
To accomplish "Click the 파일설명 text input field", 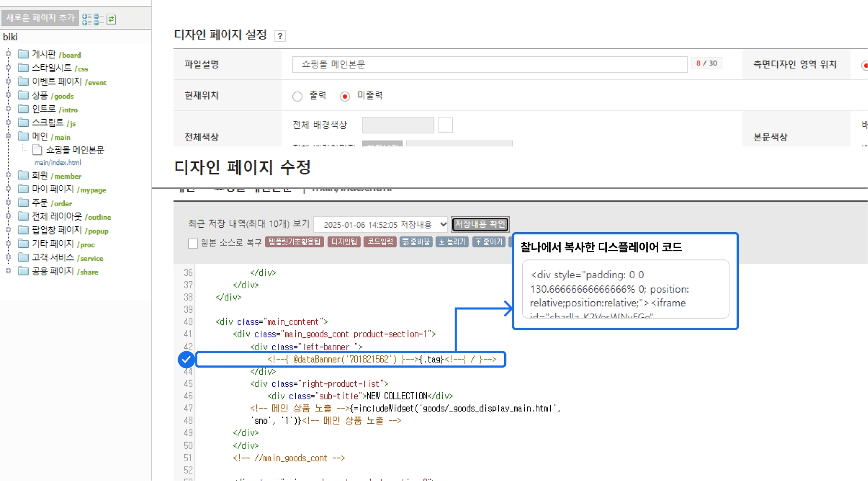I will (489, 64).
